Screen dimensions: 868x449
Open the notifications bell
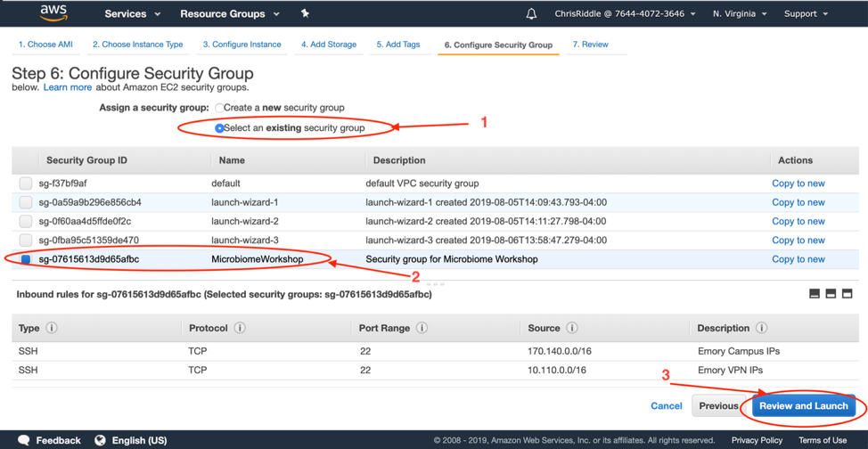[531, 14]
